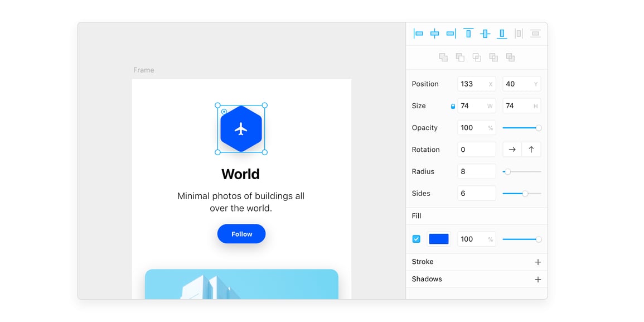Click the Follow button on the canvas
Screen dimensions: 644x322
(x=241, y=234)
